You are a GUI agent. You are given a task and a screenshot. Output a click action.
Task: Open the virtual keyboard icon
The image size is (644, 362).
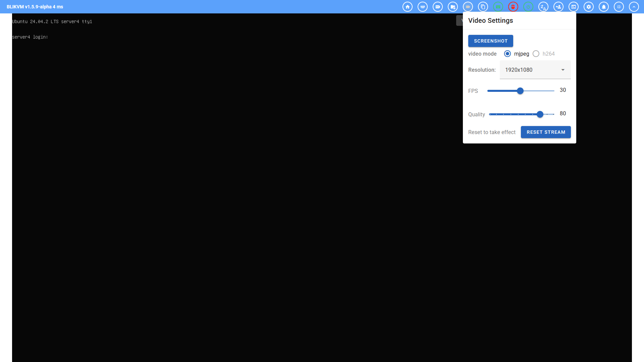pos(422,7)
